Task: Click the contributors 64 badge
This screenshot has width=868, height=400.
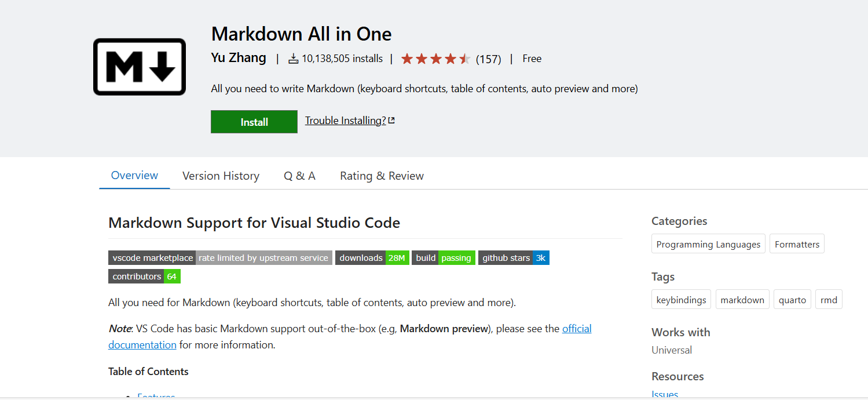Action: [x=144, y=277]
